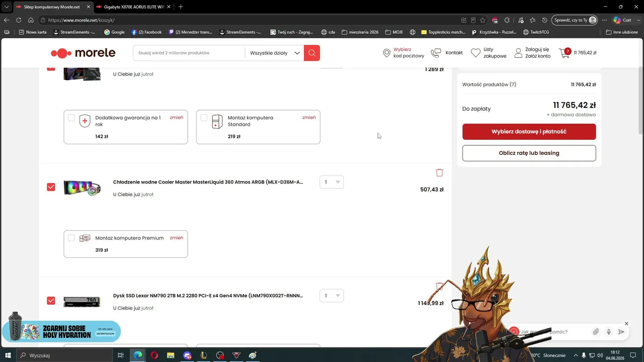Screen dimensions: 644x362
Task: Click the morele logo
Action: click(x=83, y=53)
